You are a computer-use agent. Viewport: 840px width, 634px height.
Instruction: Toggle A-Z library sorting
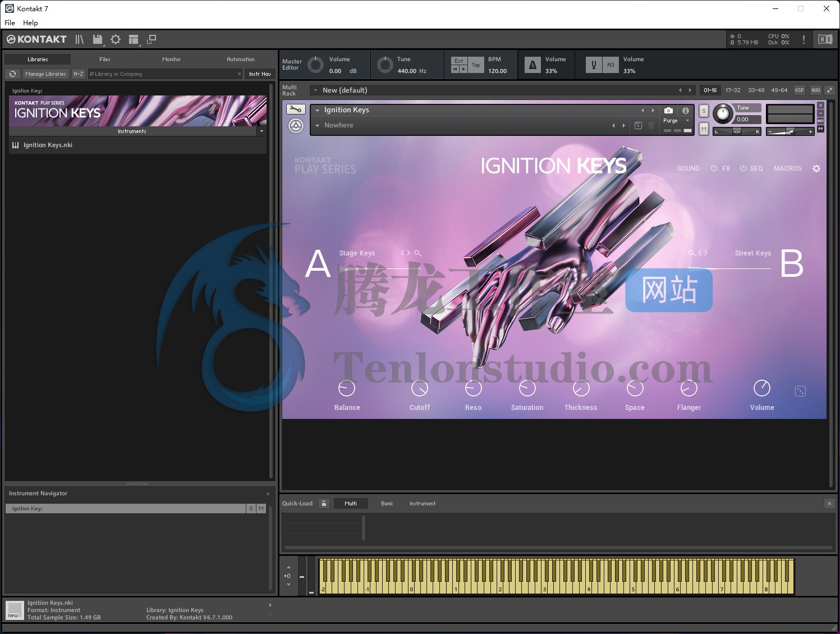79,74
